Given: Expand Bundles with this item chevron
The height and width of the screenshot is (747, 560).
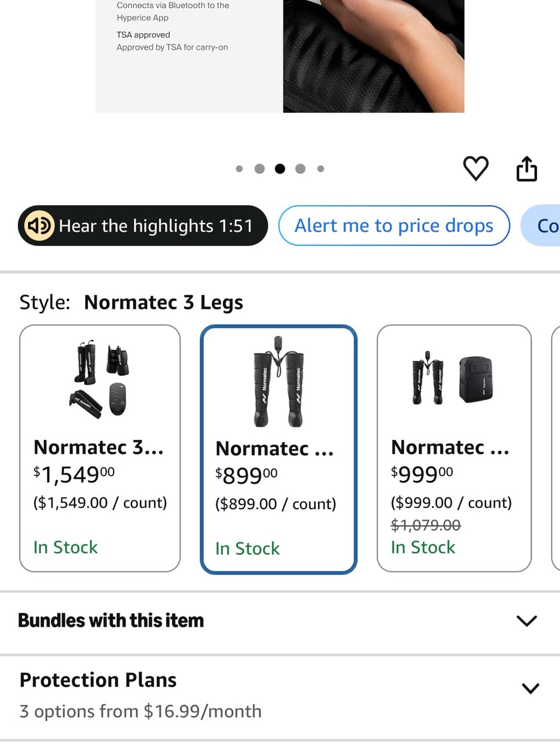Looking at the screenshot, I should (526, 620).
